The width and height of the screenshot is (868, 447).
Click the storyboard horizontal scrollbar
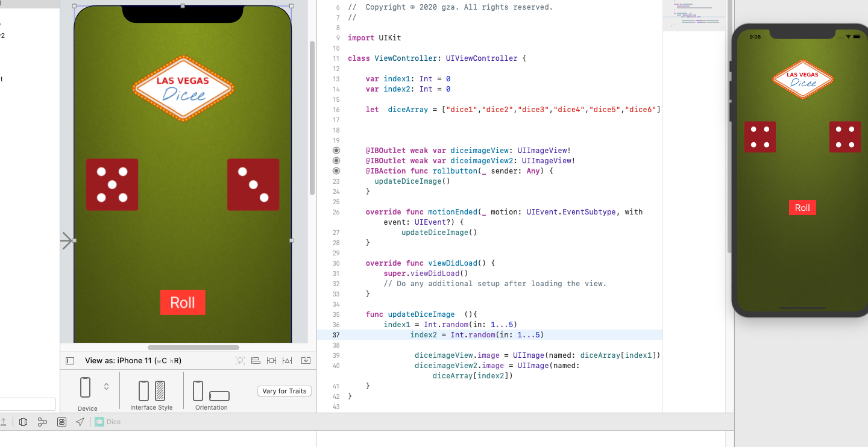pos(193,348)
